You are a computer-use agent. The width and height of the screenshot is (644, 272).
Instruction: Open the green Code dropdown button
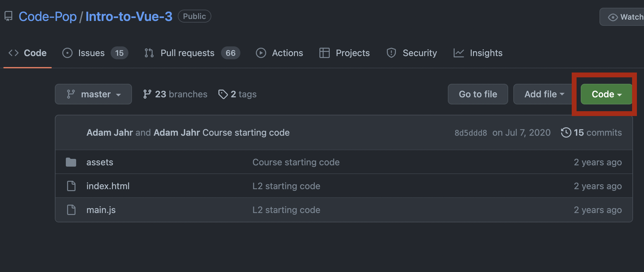click(606, 94)
